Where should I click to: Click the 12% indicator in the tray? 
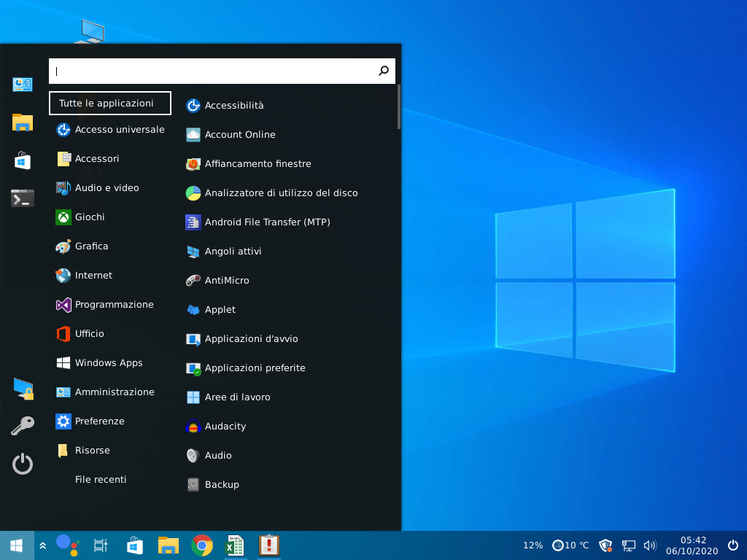click(x=533, y=545)
